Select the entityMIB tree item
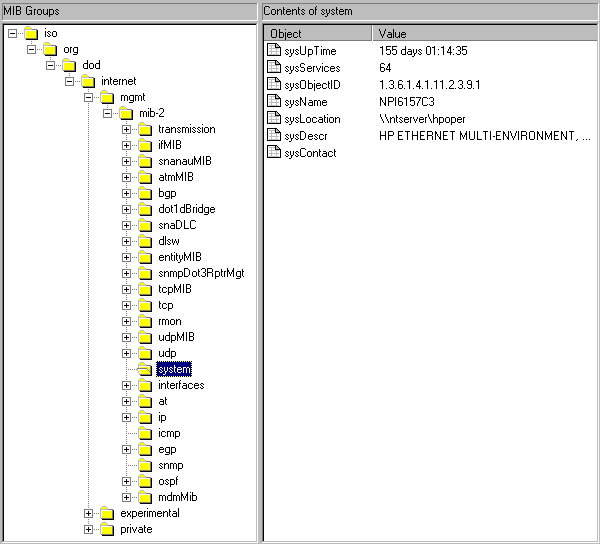This screenshot has width=600, height=545. click(180, 257)
